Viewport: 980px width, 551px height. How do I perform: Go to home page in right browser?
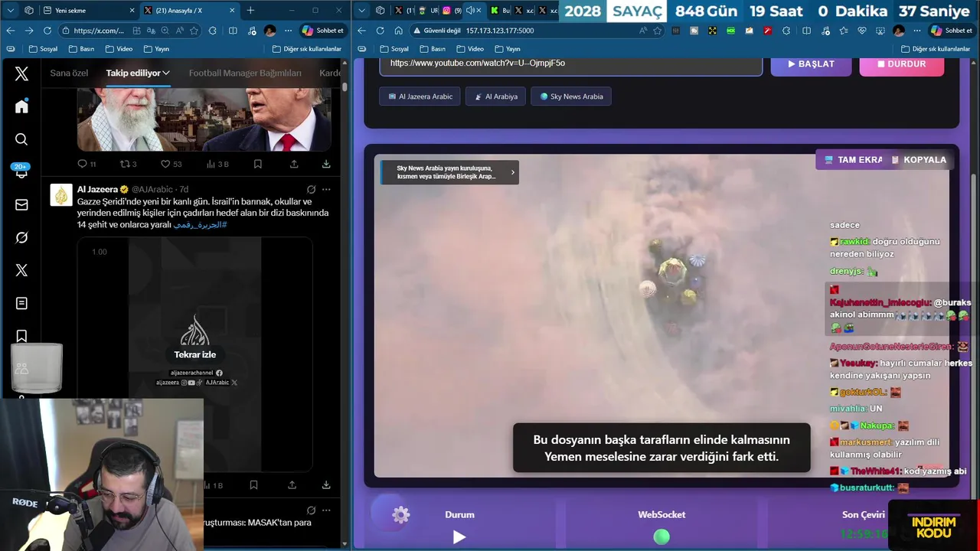click(x=398, y=31)
